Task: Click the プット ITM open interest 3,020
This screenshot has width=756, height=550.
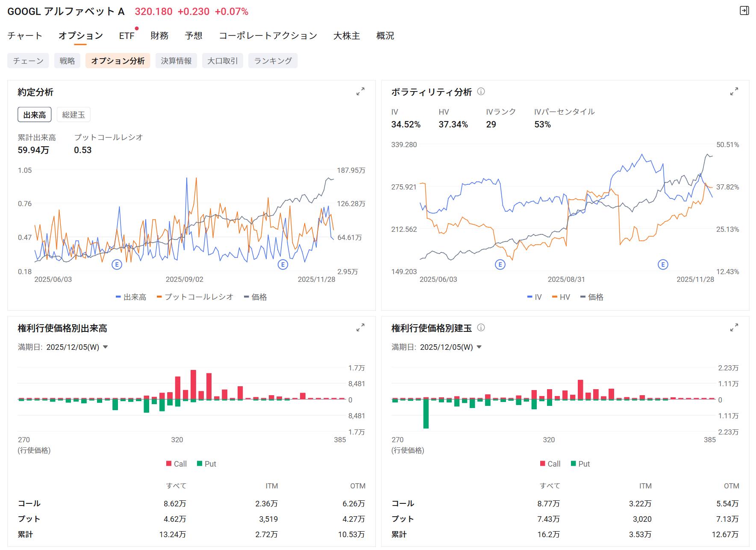Action: [642, 519]
